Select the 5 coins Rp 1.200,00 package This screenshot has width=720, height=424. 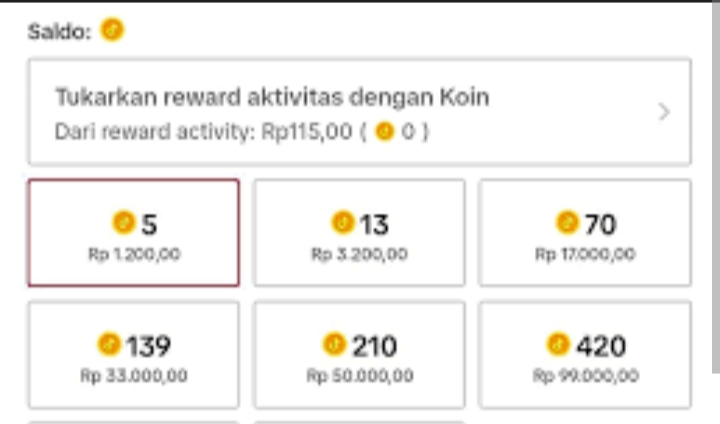(134, 233)
